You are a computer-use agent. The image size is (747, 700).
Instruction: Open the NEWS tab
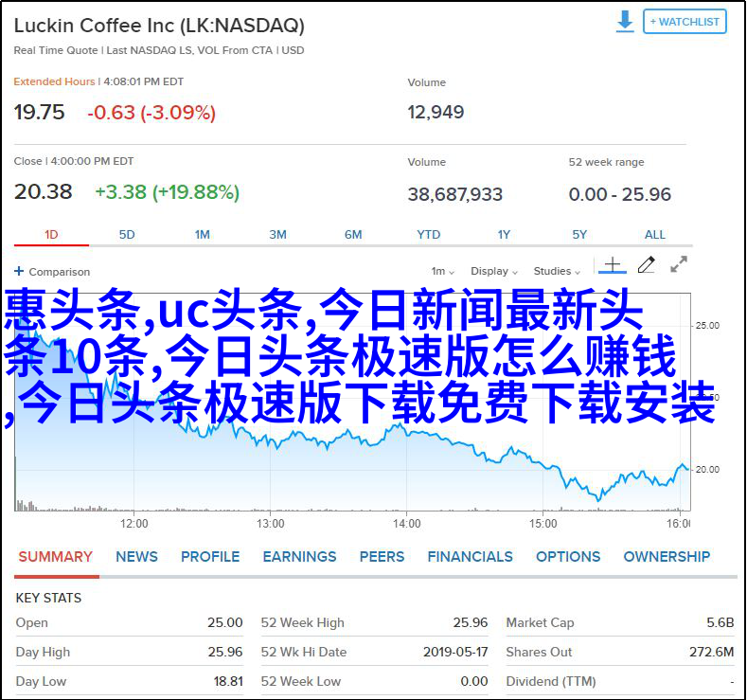coord(136,557)
